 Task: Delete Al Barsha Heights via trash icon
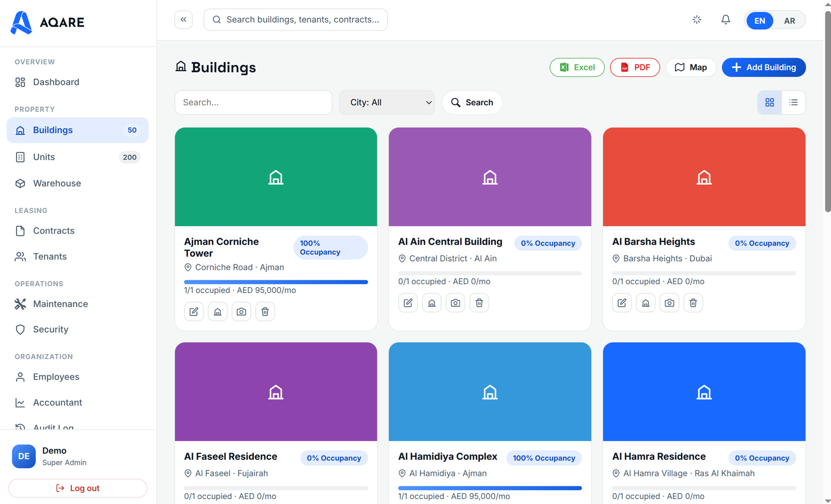[x=693, y=303]
